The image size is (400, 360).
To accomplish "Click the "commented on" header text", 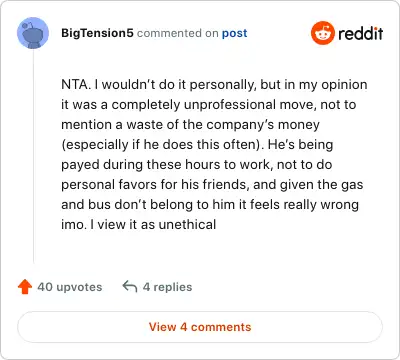I will 178,33.
